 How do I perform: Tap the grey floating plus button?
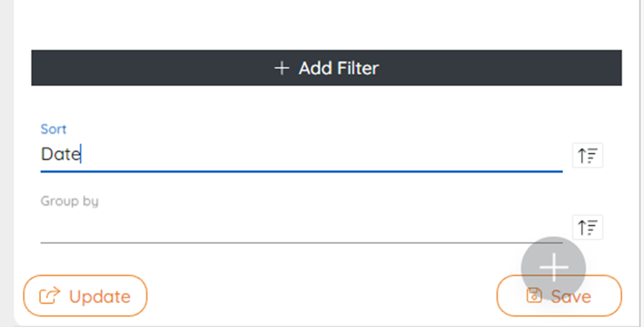(553, 268)
